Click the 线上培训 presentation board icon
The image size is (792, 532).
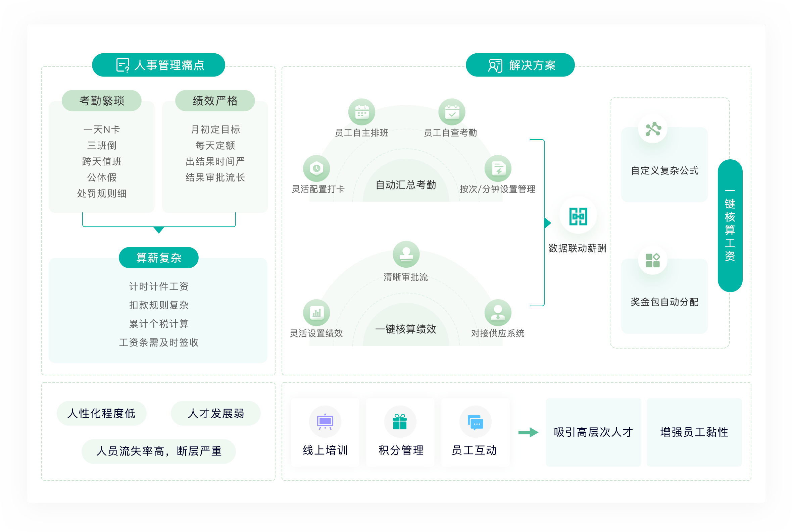pyautogui.click(x=325, y=422)
